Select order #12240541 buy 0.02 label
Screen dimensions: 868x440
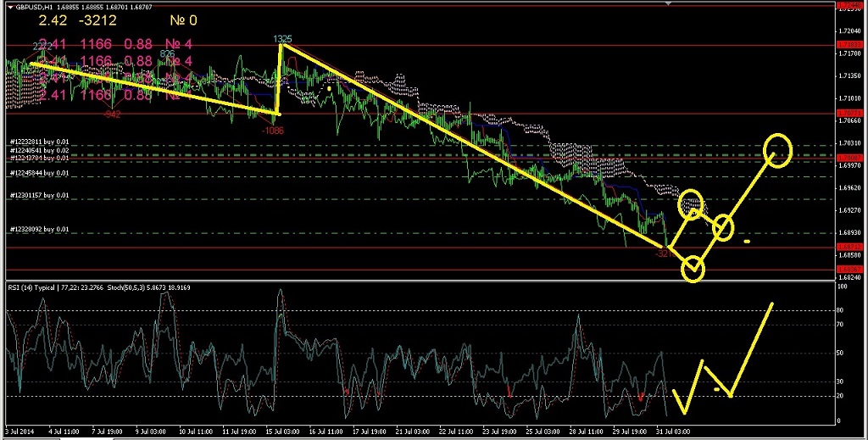point(40,150)
